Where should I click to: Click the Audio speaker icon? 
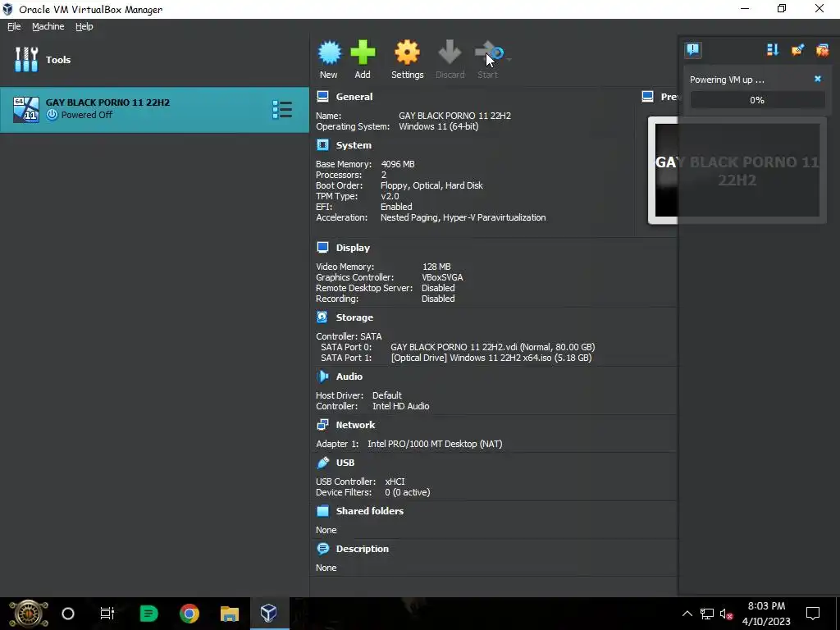(322, 376)
